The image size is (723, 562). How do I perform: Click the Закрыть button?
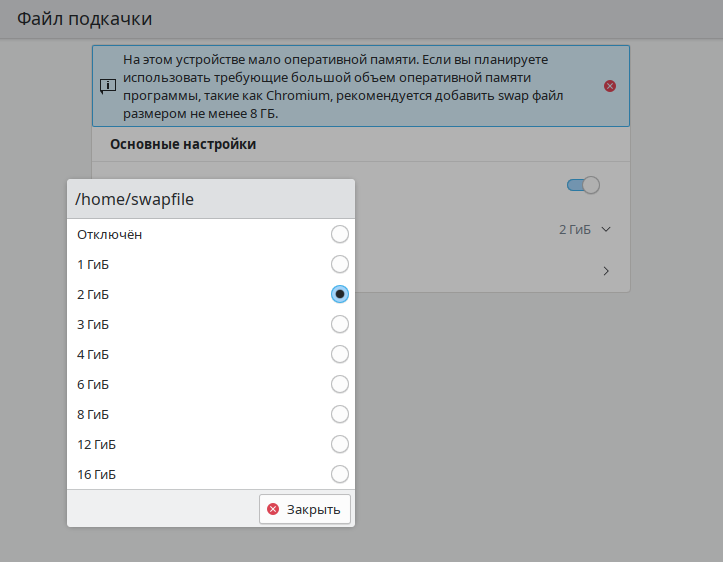coord(305,509)
